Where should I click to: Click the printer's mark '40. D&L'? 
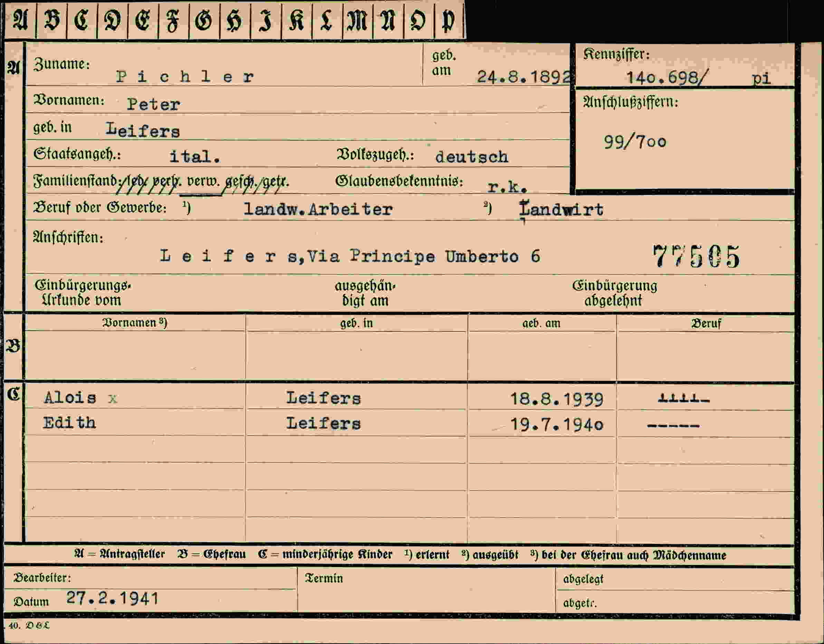(x=29, y=625)
